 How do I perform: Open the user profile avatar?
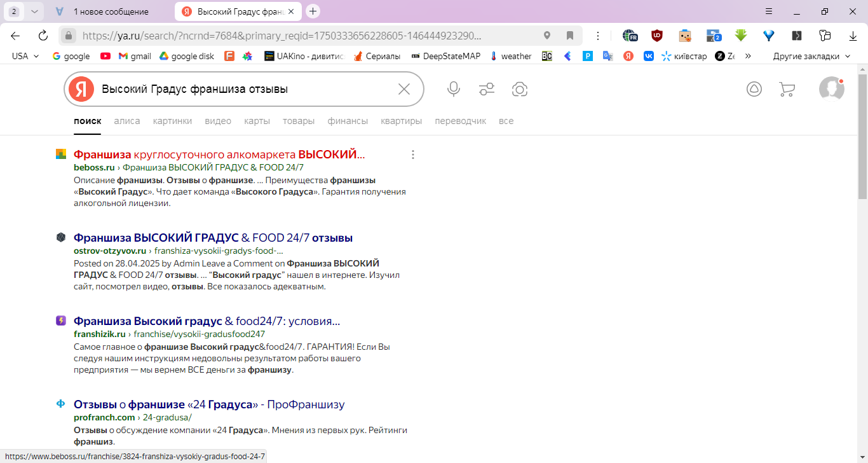[x=832, y=89]
